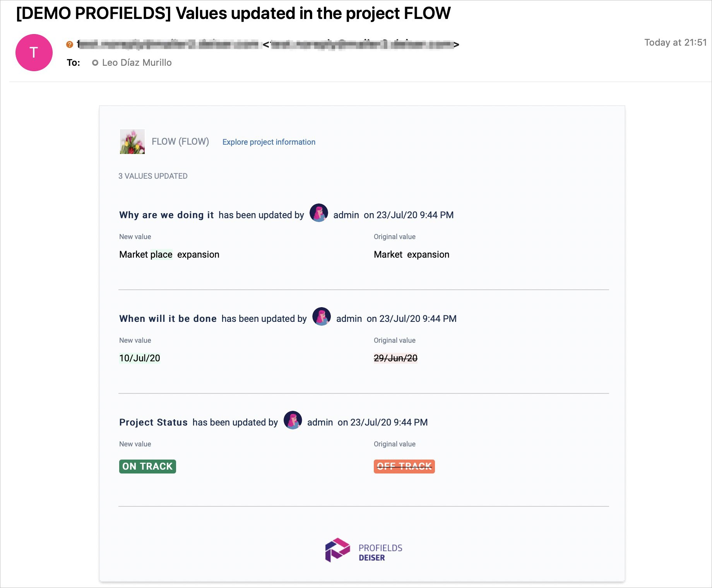The width and height of the screenshot is (712, 588).
Task: Click the green-highlighted new date 10/Jul/20
Action: 139,358
